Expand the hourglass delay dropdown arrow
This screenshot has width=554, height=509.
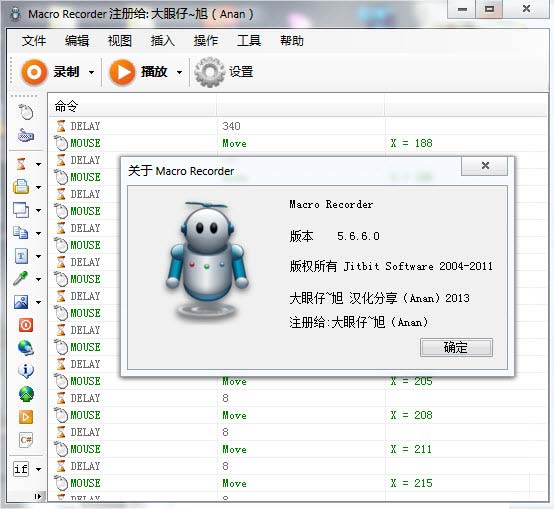[39, 164]
